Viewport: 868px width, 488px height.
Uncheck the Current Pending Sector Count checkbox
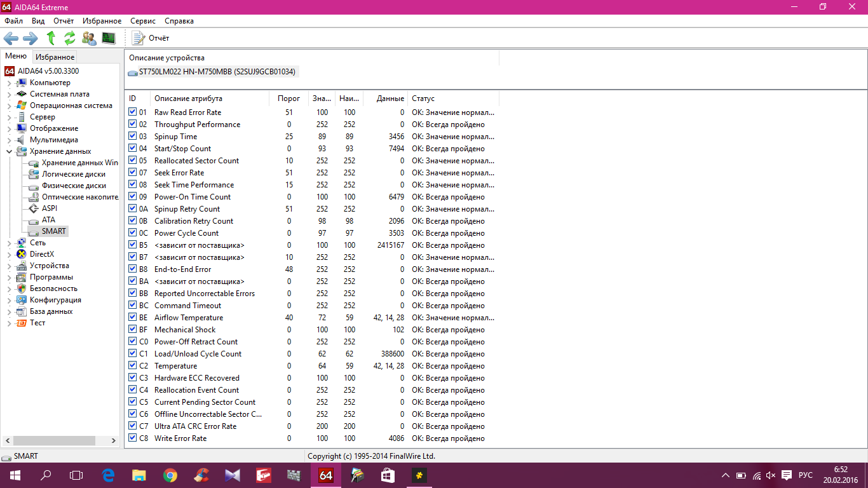[132, 402]
